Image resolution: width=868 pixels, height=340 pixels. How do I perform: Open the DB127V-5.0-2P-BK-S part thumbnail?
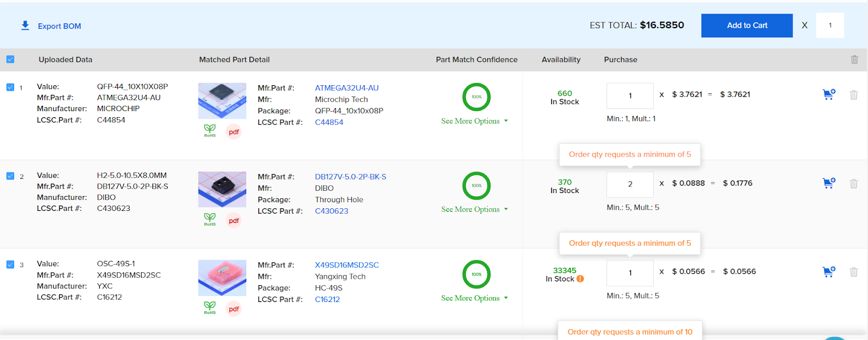[222, 189]
